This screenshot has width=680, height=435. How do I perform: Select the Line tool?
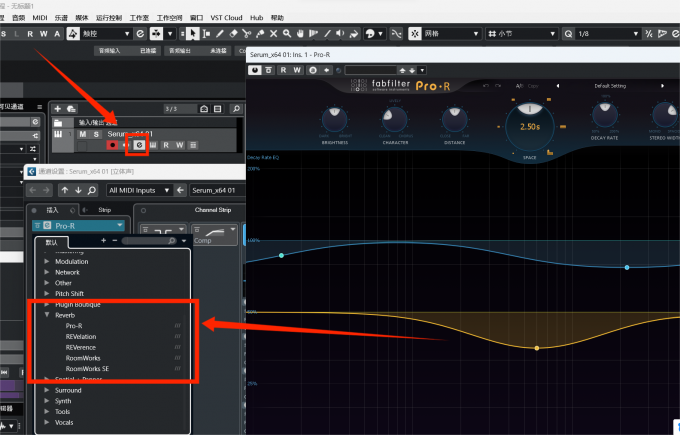pos(327,33)
